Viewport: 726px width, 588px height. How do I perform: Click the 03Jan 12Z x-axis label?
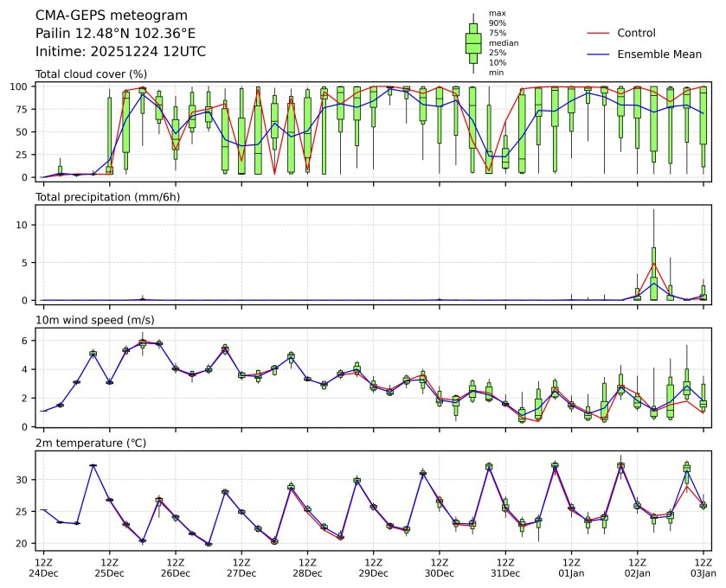tap(703, 566)
